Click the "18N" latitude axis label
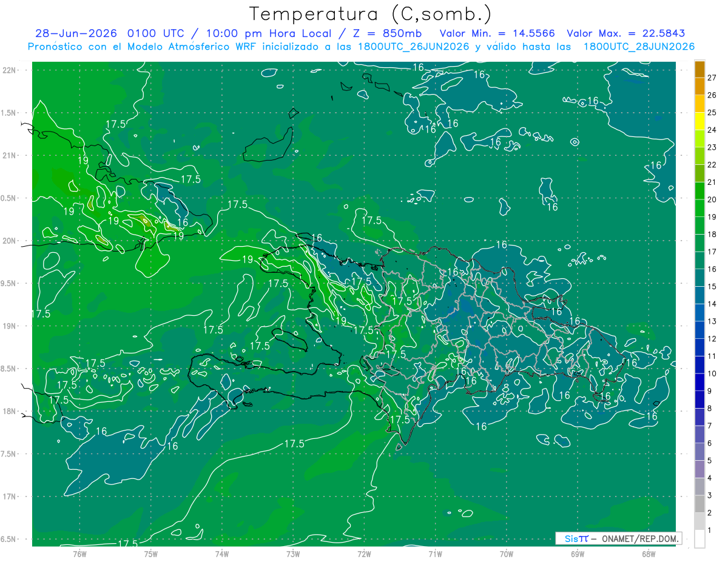The height and width of the screenshot is (562, 728). [9, 412]
